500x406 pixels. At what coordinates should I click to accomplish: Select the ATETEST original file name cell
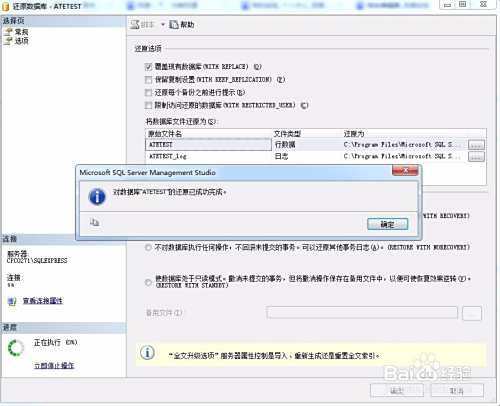tap(209, 144)
